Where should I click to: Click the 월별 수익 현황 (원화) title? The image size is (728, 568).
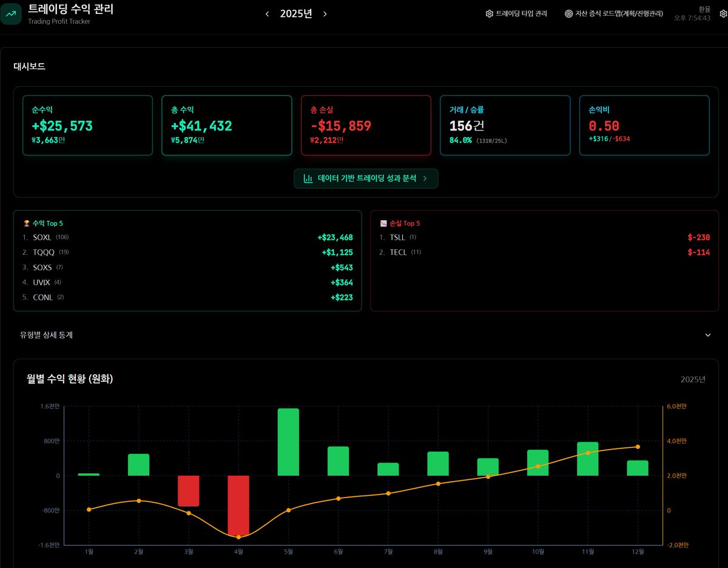[x=70, y=379]
